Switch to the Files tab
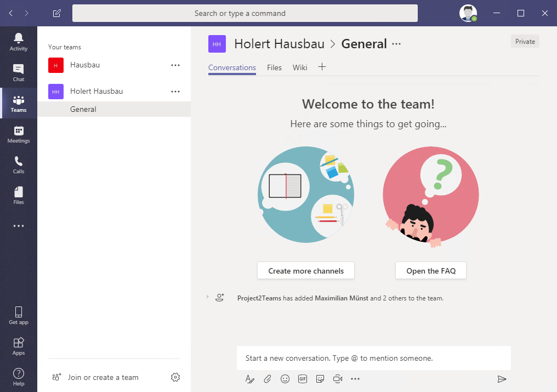The image size is (557, 392). [x=274, y=67]
